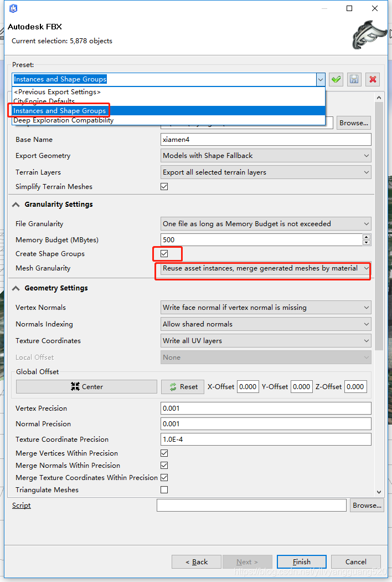Reset the global offset

pos(183,387)
